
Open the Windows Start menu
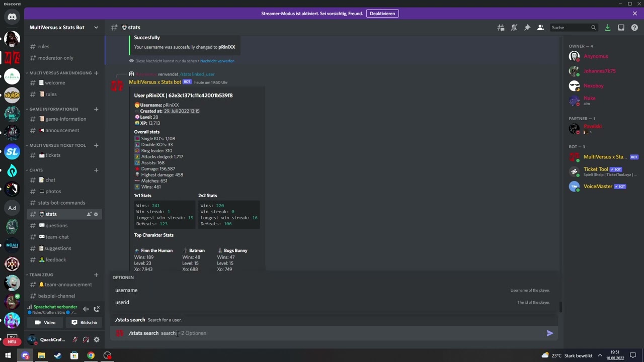click(8, 355)
